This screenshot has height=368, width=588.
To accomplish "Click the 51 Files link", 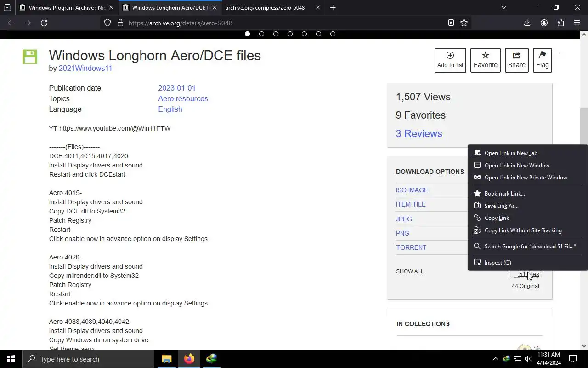I will click(529, 274).
